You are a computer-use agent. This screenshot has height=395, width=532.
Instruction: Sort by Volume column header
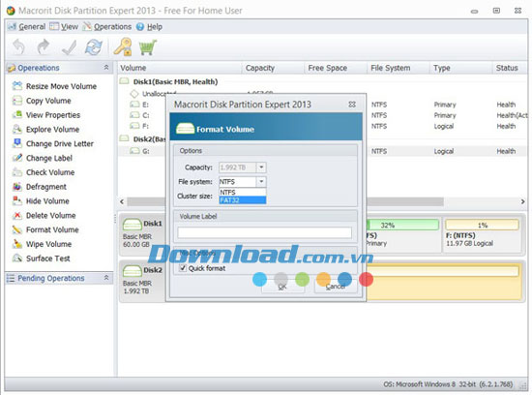pos(180,68)
